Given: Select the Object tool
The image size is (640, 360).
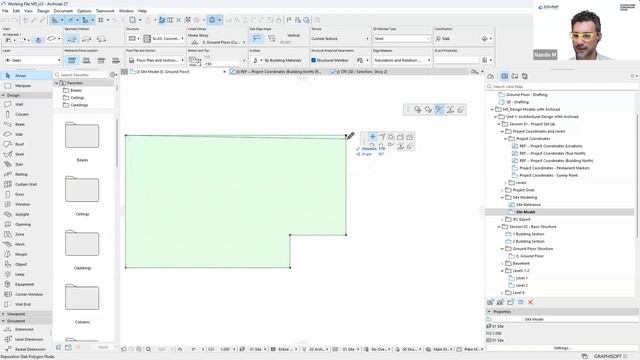Looking at the screenshot, I should point(25,264).
